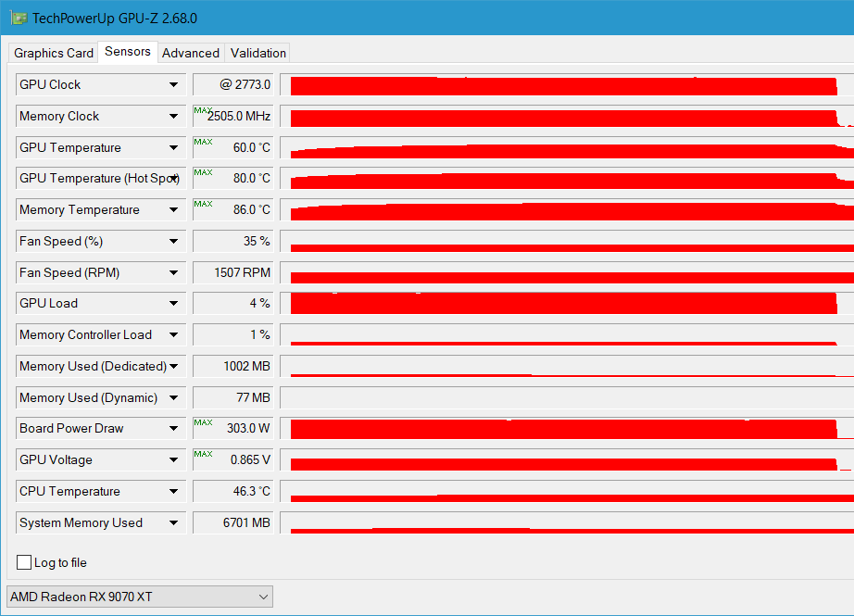Viewport: 854px width, 616px height.
Task: Open Fan Speed (RPM) sensor dropdown
Action: [173, 273]
